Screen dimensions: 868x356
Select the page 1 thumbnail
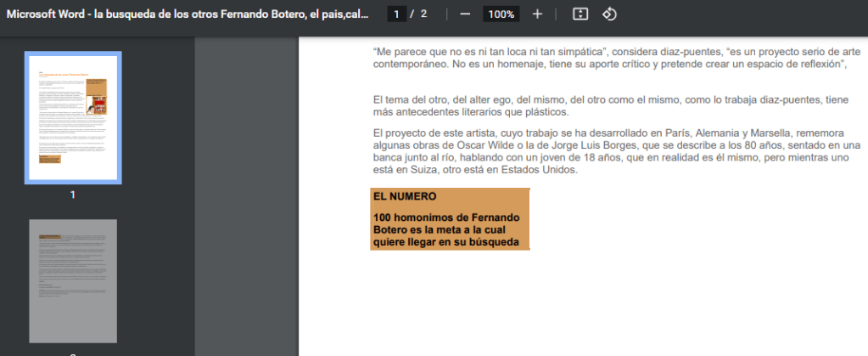point(73,117)
